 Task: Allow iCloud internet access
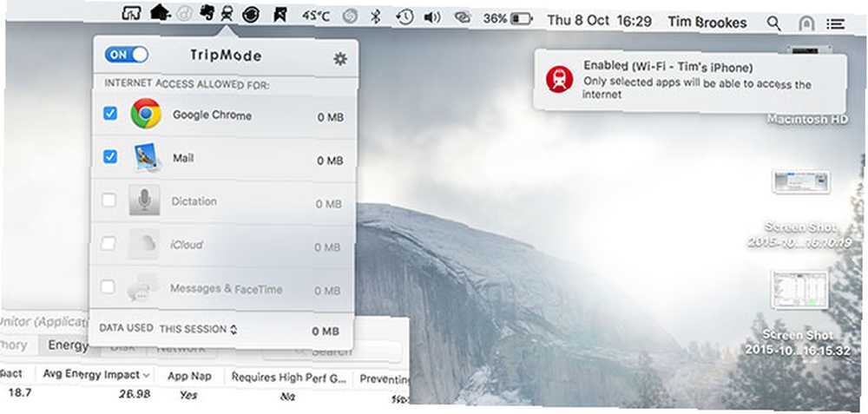point(108,244)
